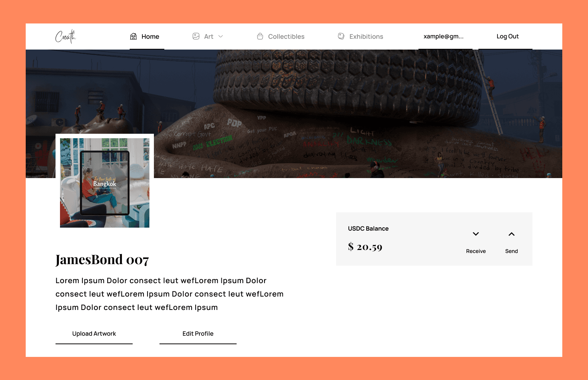Click the Send up-arrow icon
The width and height of the screenshot is (588, 380).
[512, 234]
